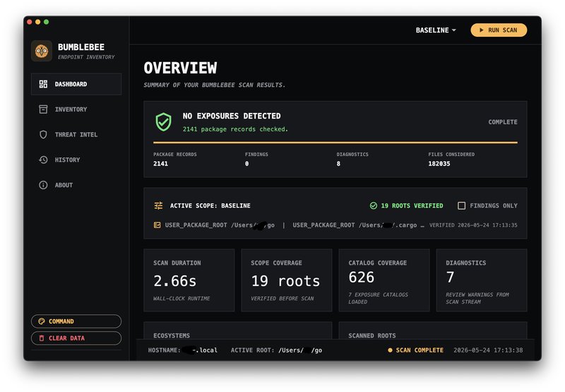Click the Scanned Roots panel header
This screenshot has height=392, width=565.
(372, 335)
